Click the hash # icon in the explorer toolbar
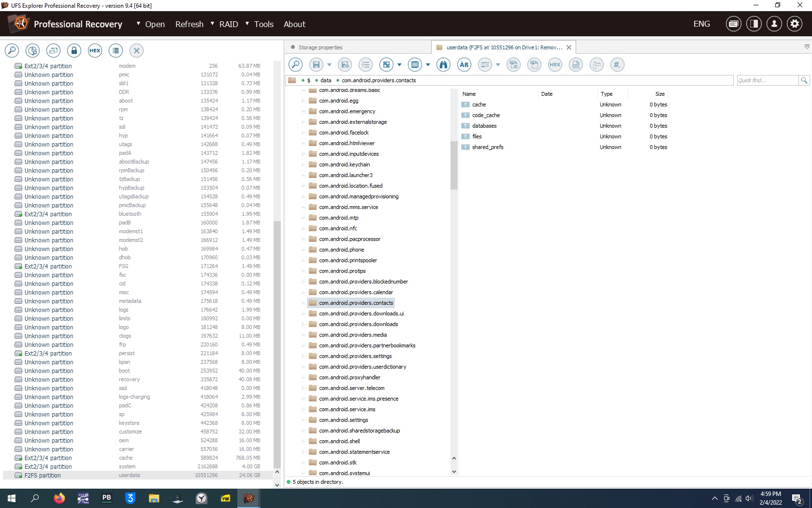The width and height of the screenshot is (812, 508). [x=617, y=64]
